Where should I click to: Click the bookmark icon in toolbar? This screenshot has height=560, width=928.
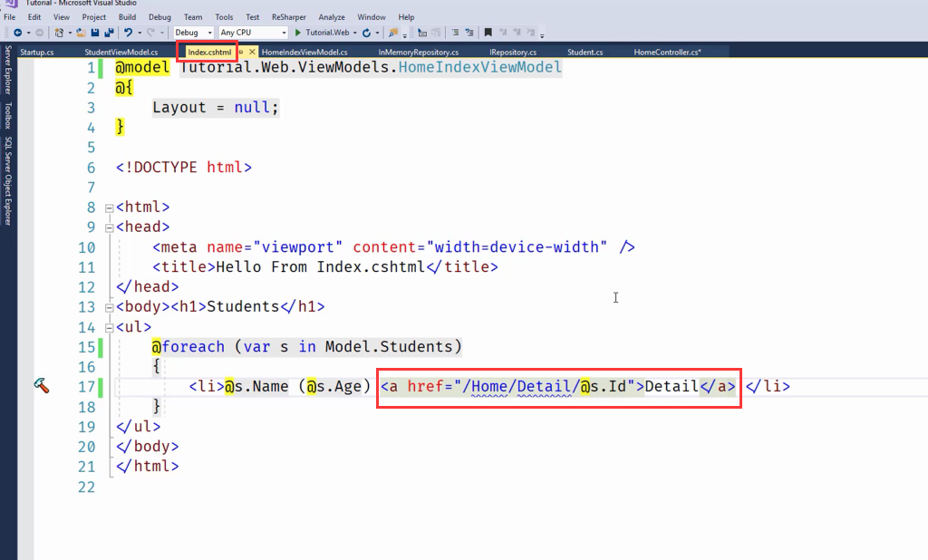coord(488,33)
